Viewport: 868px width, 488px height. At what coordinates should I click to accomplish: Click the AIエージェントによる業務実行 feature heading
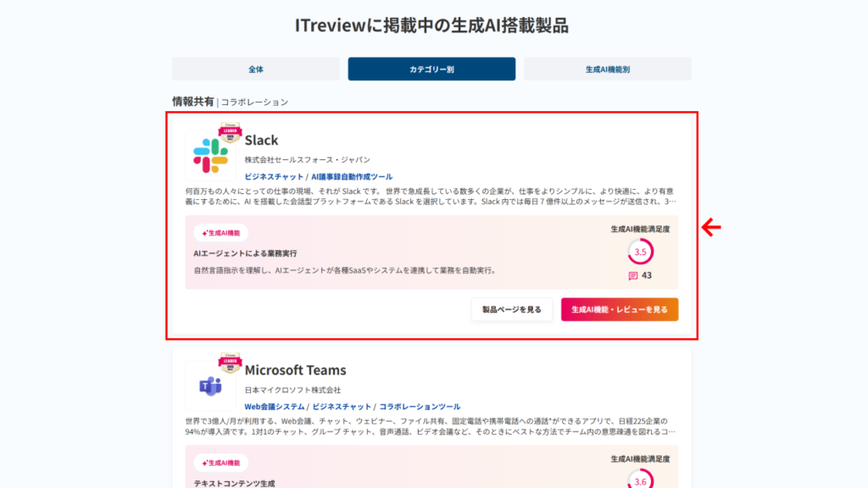(245, 253)
